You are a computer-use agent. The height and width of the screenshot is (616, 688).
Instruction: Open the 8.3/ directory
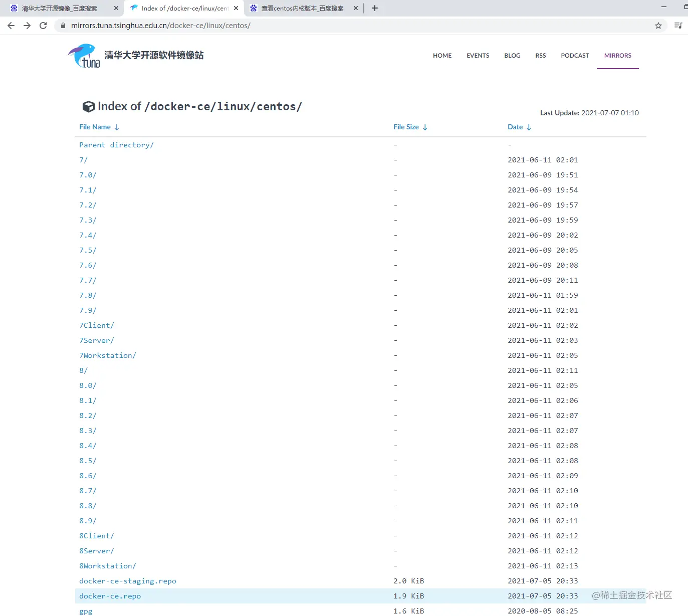pyautogui.click(x=88, y=431)
